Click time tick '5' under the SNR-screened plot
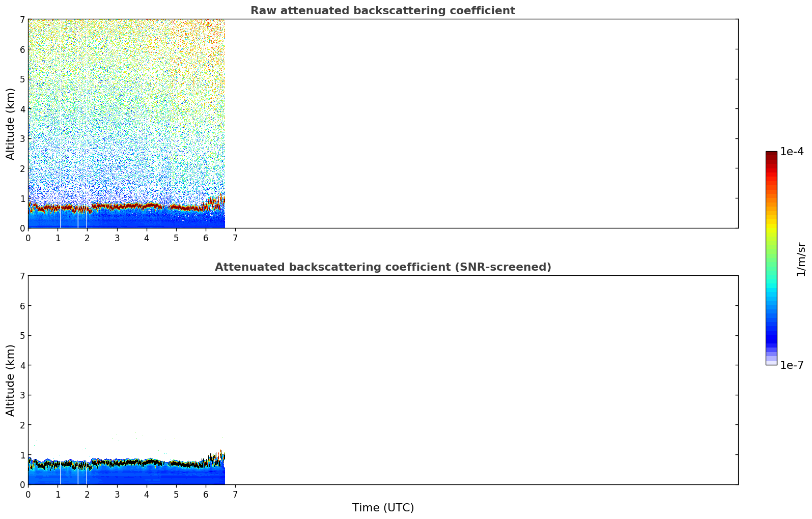 coord(176,494)
